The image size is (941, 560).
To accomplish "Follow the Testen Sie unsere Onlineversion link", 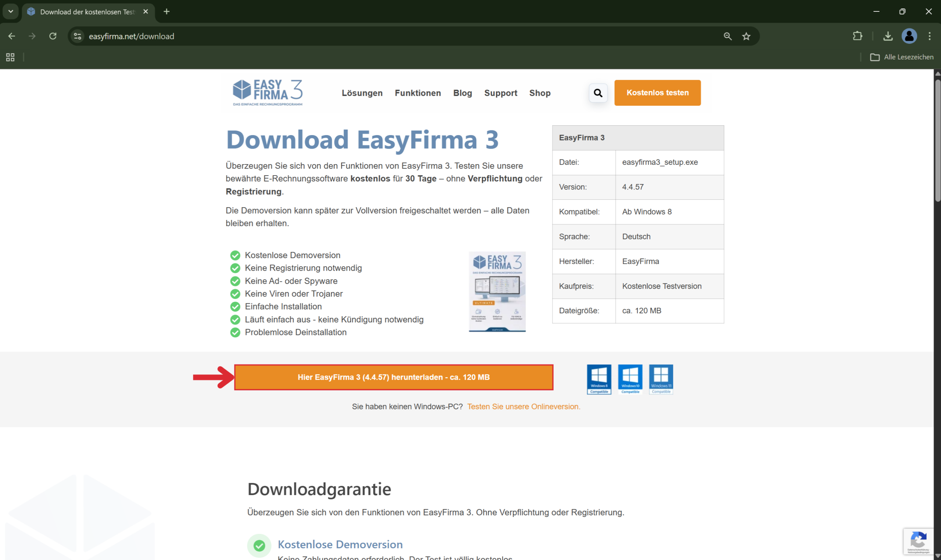I will (x=523, y=407).
